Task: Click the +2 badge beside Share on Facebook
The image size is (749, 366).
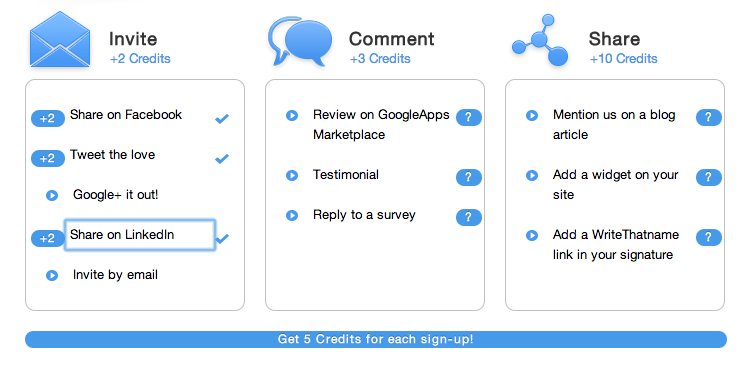Action: pos(48,118)
